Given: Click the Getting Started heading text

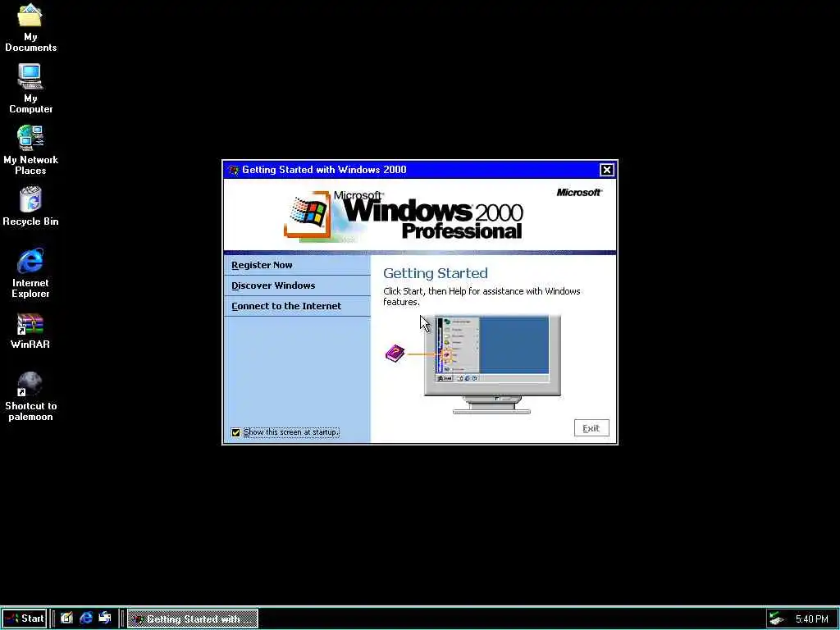Looking at the screenshot, I should pyautogui.click(x=436, y=273).
